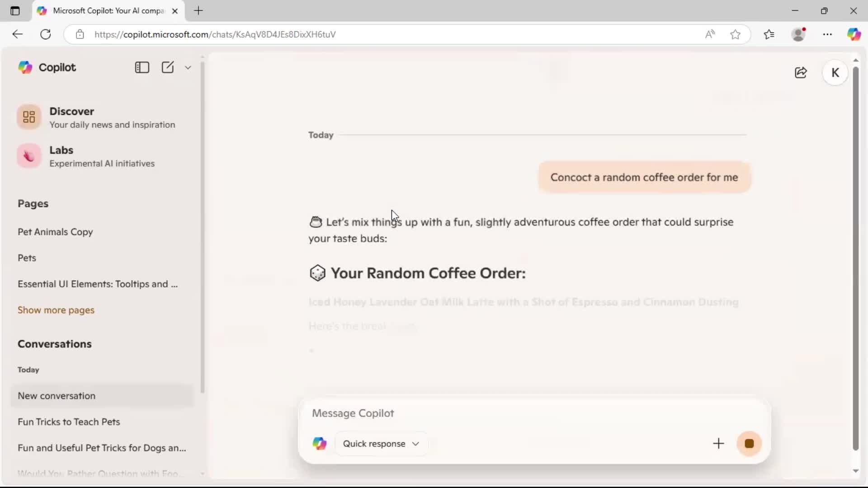
Task: Open the Pet Animals Copy page
Action: (x=55, y=232)
